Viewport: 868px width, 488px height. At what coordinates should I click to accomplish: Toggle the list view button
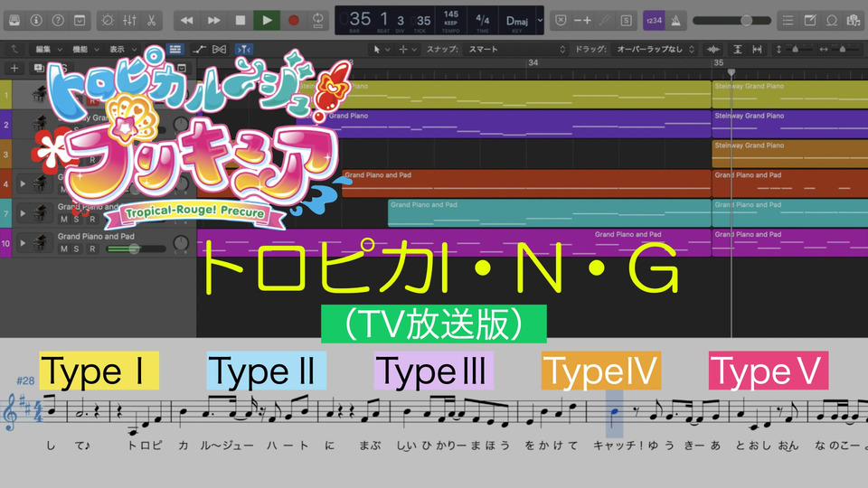(x=175, y=49)
